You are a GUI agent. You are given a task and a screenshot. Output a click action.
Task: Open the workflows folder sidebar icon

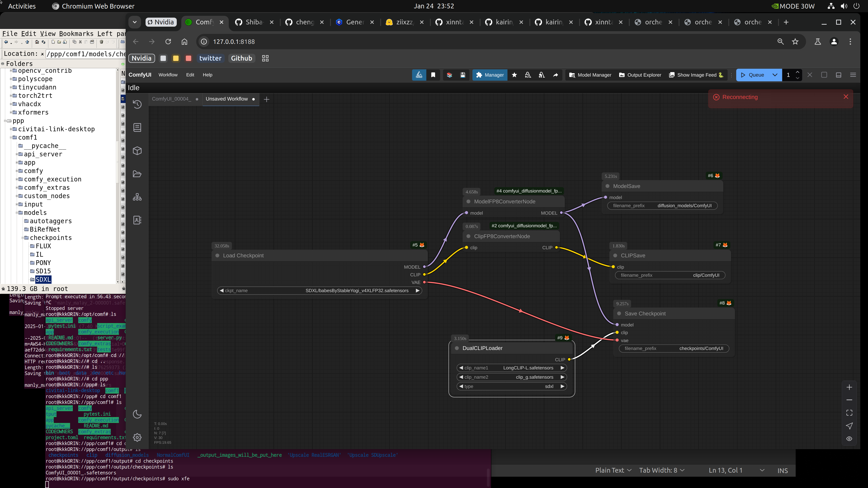137,174
